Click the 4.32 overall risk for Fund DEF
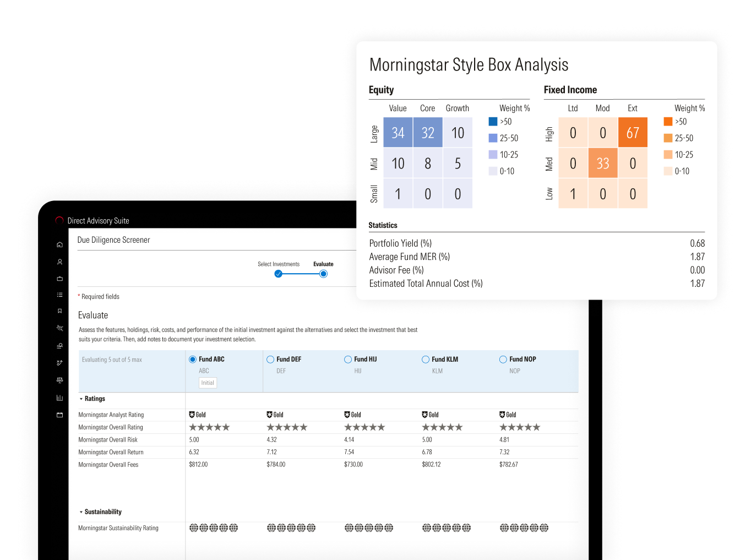Screen dimensions: 751x560 click(x=271, y=440)
